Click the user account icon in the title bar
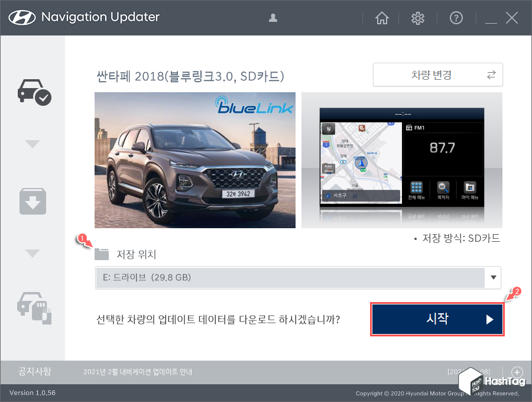Screen dimensions: 532x402 [x=273, y=18]
